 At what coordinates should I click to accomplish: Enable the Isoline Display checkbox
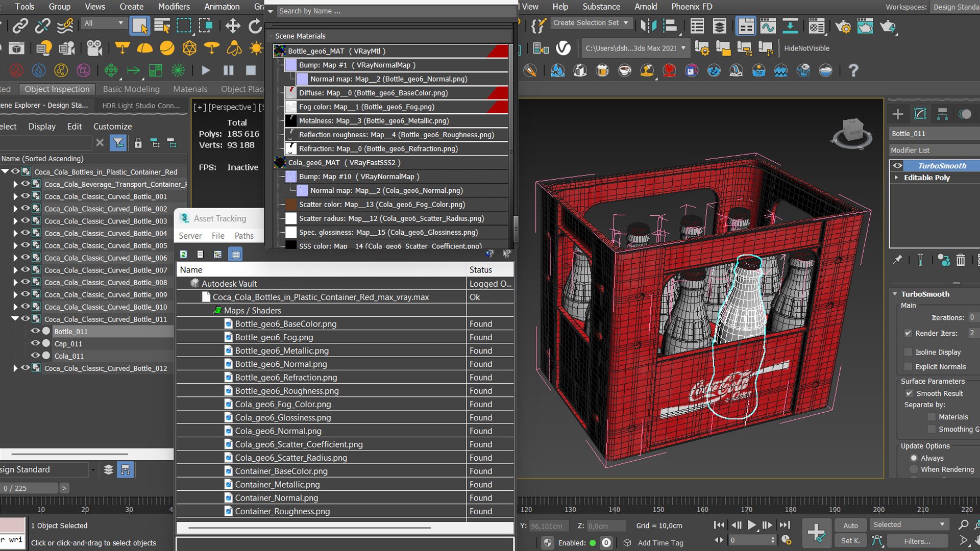[908, 352]
